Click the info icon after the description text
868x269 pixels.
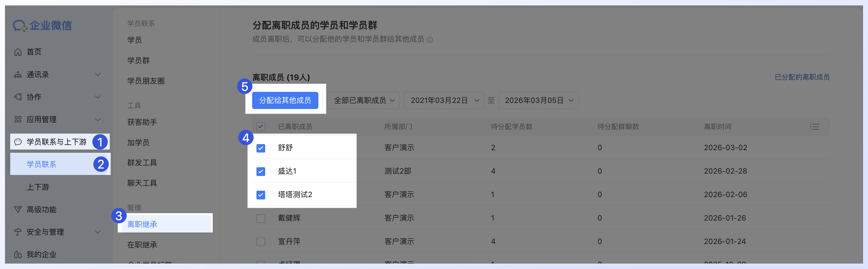[430, 40]
